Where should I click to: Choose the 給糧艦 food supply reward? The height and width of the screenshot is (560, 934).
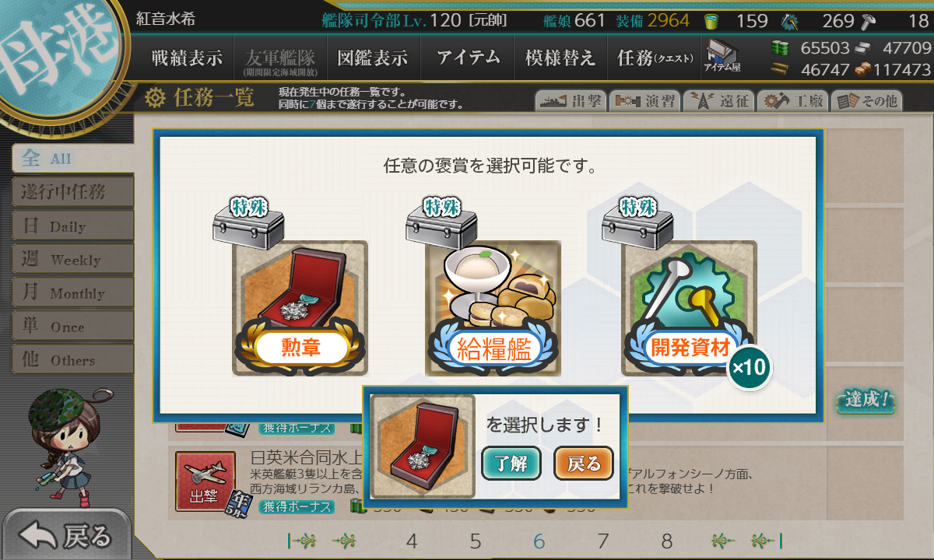point(493,308)
